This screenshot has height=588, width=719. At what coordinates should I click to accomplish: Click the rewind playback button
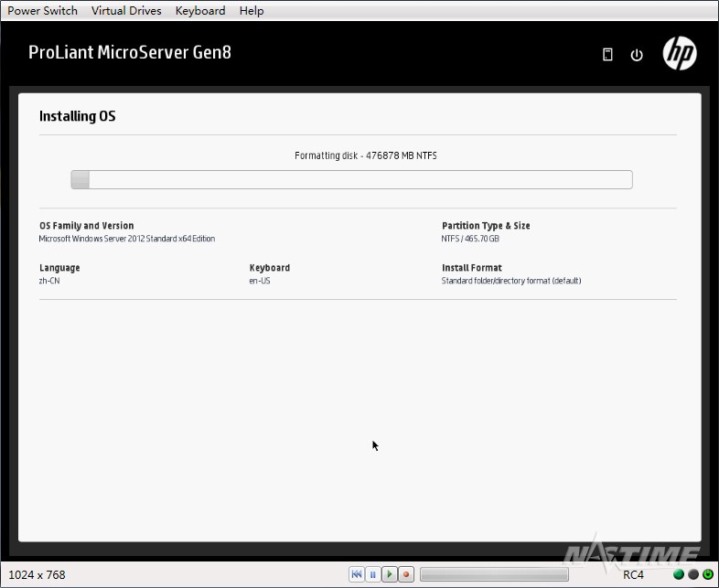click(x=357, y=573)
